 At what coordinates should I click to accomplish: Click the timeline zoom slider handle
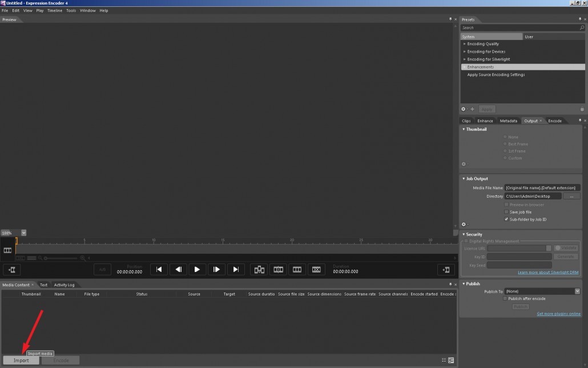[46, 258]
